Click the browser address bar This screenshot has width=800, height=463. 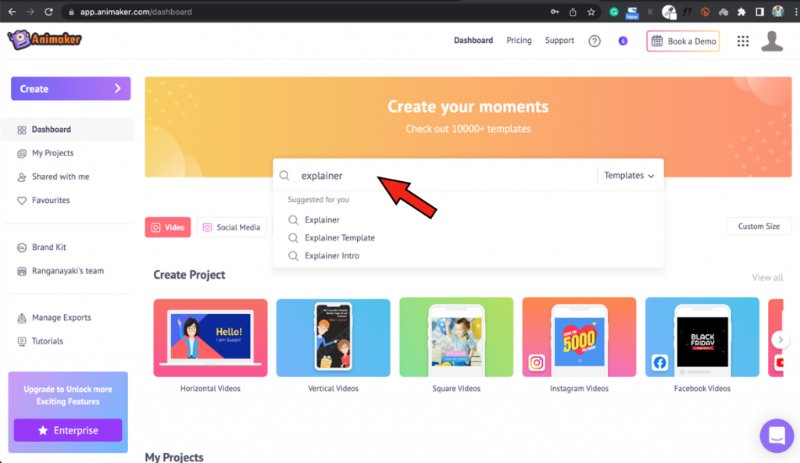pyautogui.click(x=306, y=12)
